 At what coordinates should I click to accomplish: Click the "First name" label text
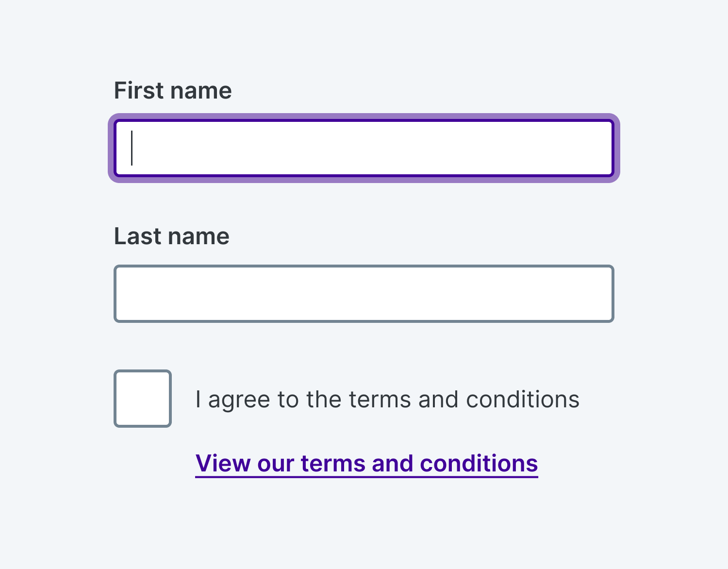pyautogui.click(x=173, y=91)
